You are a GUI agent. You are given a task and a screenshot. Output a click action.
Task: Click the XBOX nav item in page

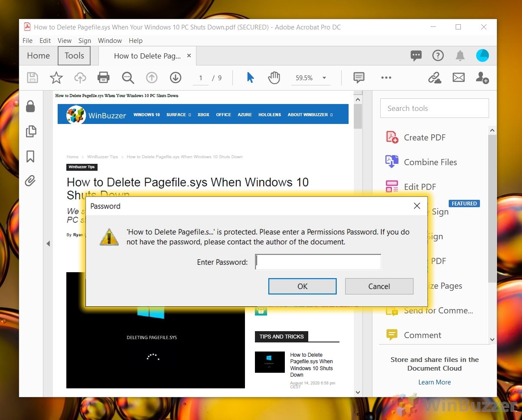pyautogui.click(x=203, y=115)
